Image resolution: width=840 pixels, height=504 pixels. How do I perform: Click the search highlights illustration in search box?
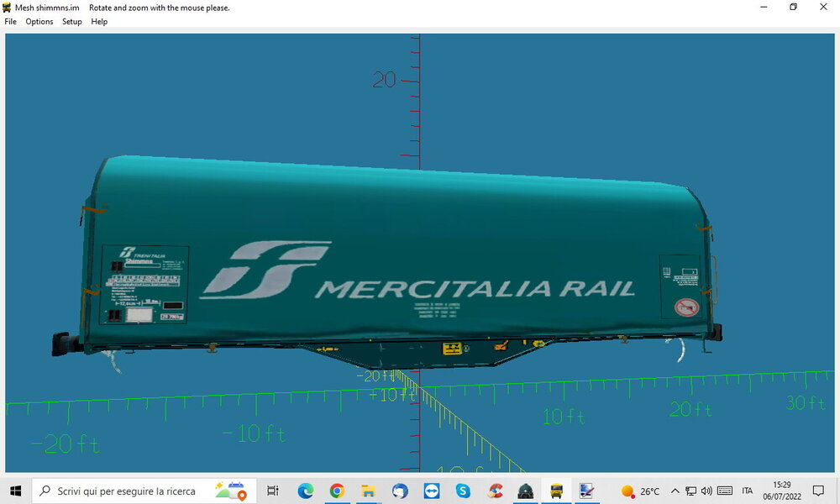[x=231, y=491]
